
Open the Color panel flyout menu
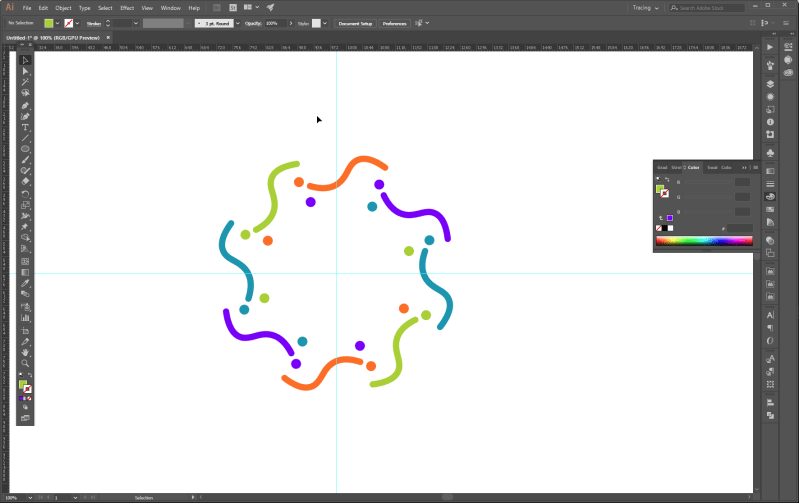[755, 168]
